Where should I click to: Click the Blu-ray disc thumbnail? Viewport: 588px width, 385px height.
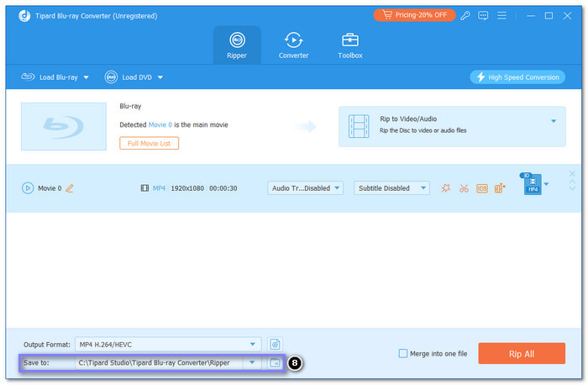coord(64,126)
